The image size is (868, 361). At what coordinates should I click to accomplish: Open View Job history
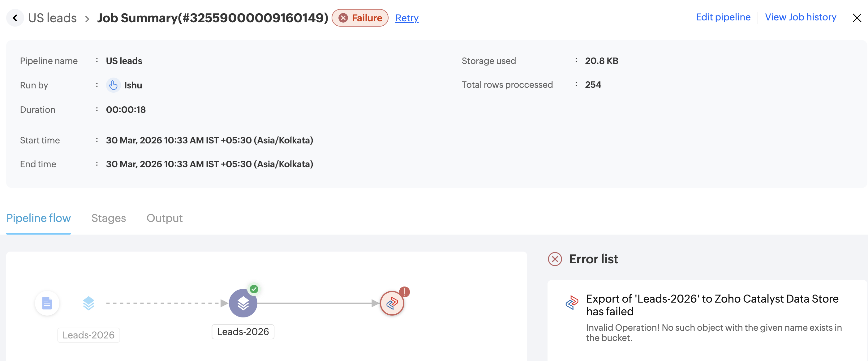pos(801,17)
